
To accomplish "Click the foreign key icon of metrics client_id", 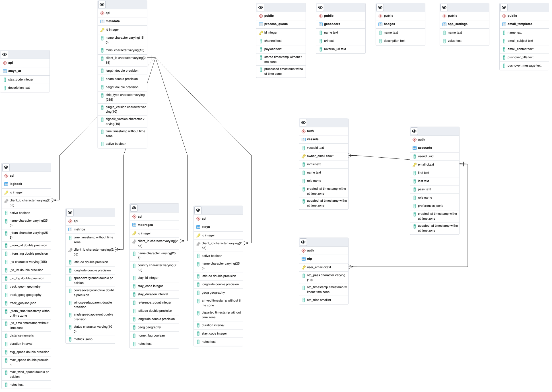I will 70,250.
